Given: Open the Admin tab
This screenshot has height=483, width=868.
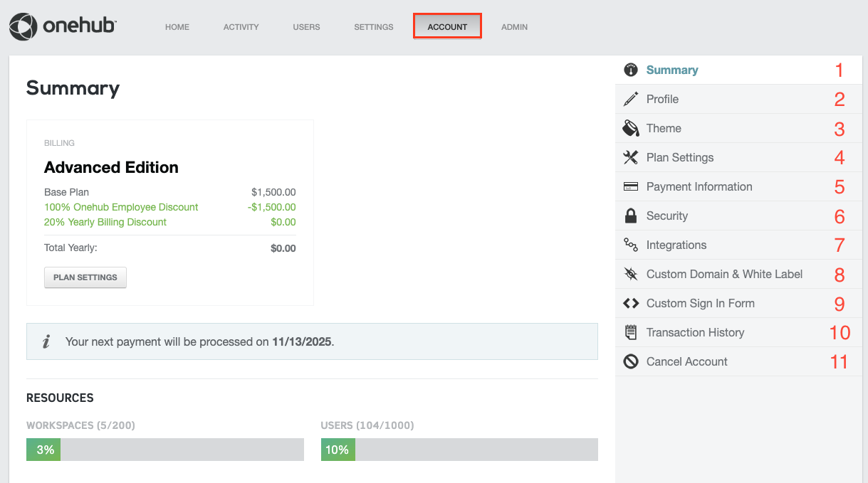Looking at the screenshot, I should [515, 27].
